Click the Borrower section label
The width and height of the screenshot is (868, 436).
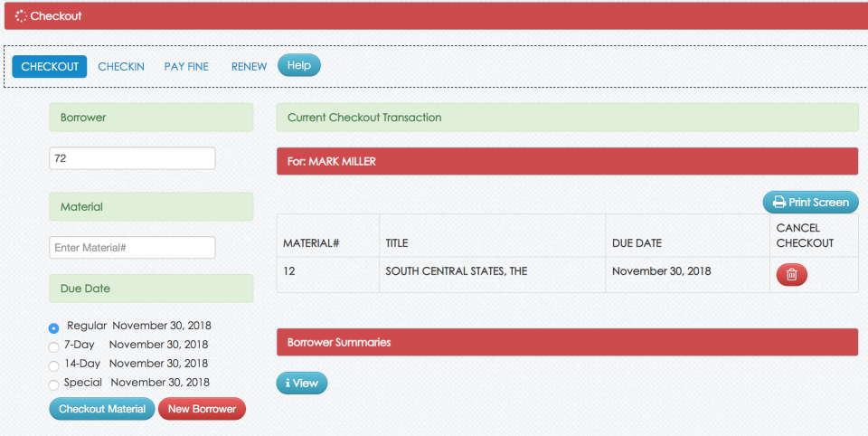point(151,118)
